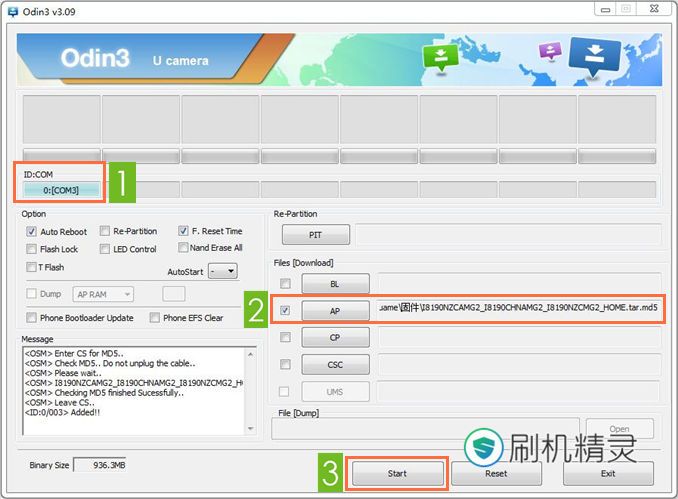This screenshot has width=678, height=499.
Task: Click the Binary Size value 936.3MB
Action: (100, 465)
